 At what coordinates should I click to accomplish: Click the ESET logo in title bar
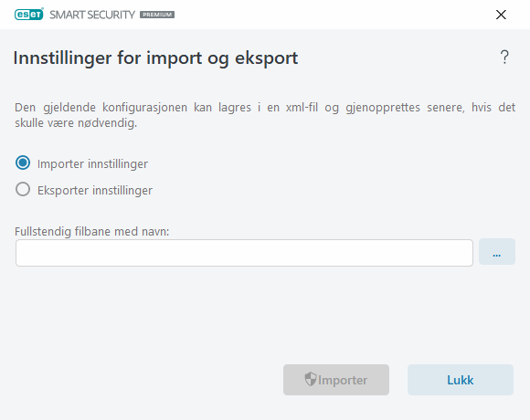click(x=29, y=15)
